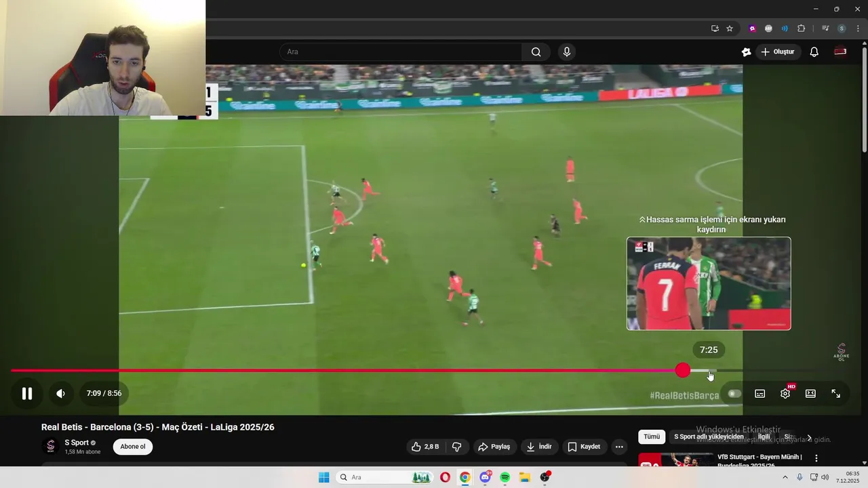Open the YouTube account avatar menu
The image size is (868, 488).
[840, 52]
